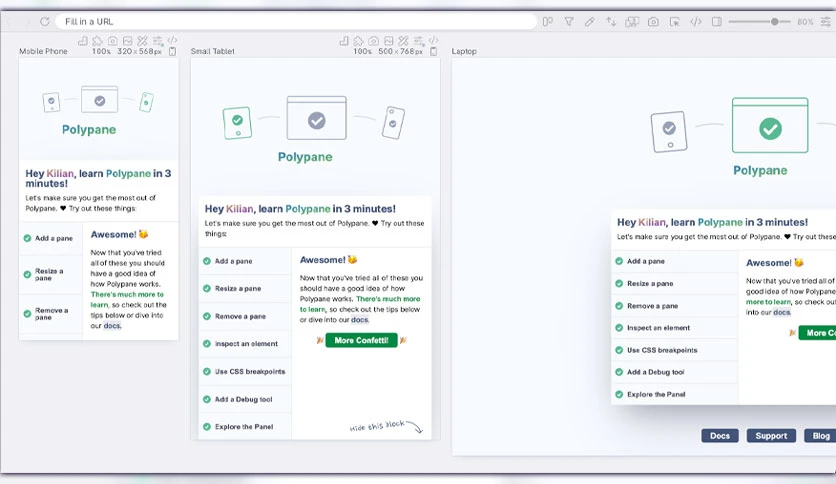The height and width of the screenshot is (484, 836).
Task: Select 'Resize a pane' in Mobile Phone pane
Action: (x=51, y=275)
